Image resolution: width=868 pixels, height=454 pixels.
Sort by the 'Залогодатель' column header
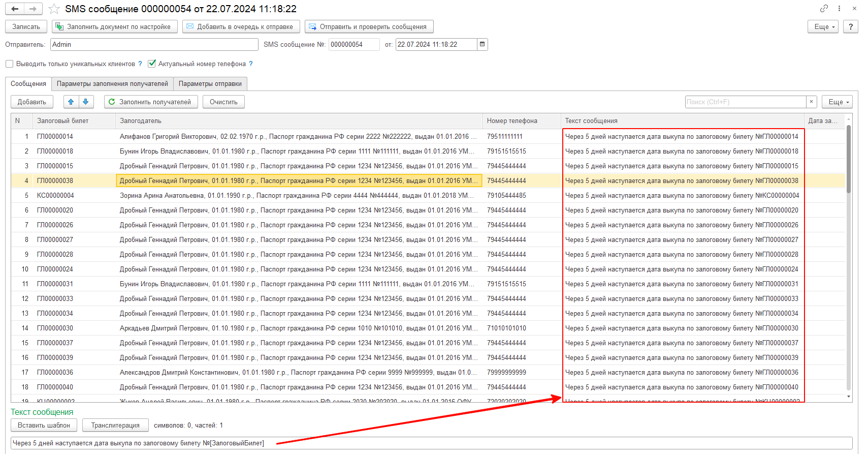click(299, 120)
